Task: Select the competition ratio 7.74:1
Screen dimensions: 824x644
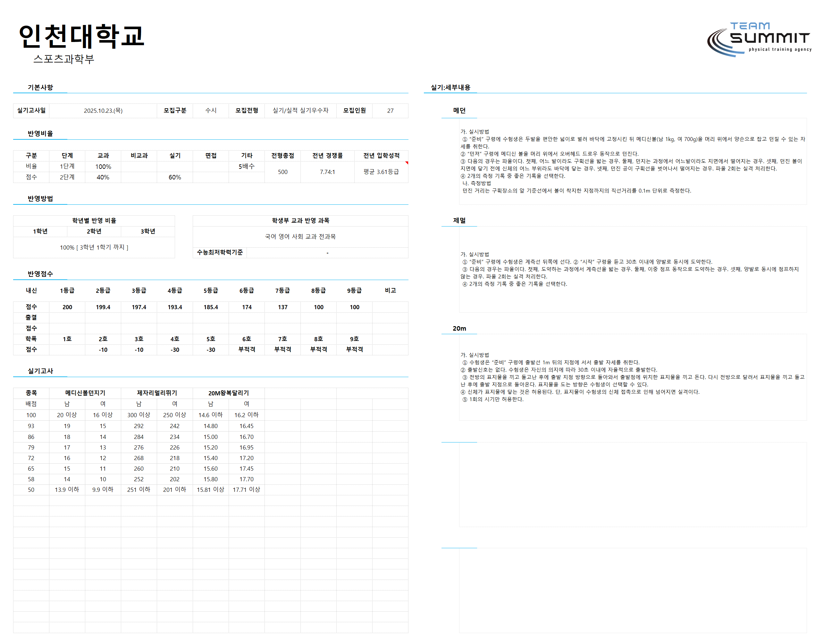Action: 327,172
